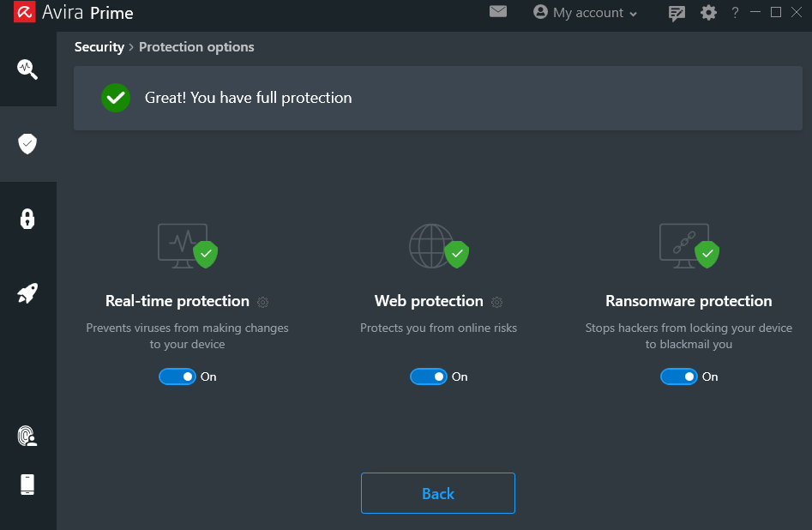Open Real-time protection settings gear

(x=263, y=302)
